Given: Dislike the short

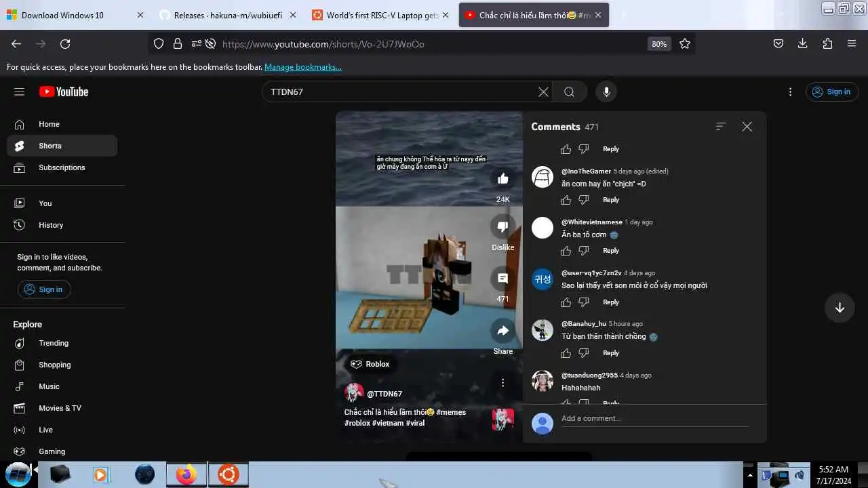Looking at the screenshot, I should [502, 227].
